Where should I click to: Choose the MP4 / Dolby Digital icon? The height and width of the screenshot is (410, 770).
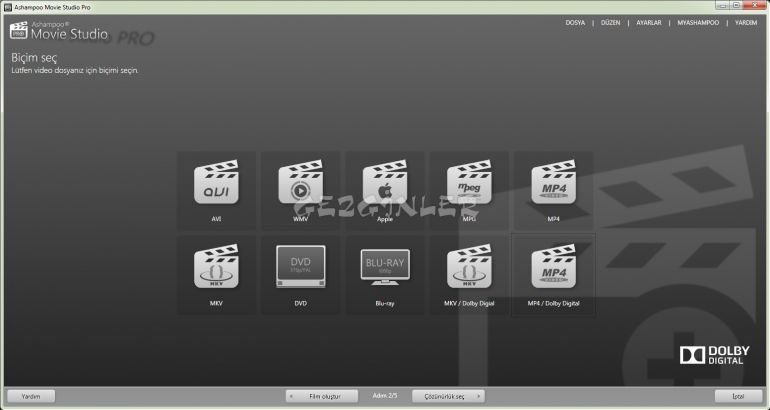click(x=553, y=267)
